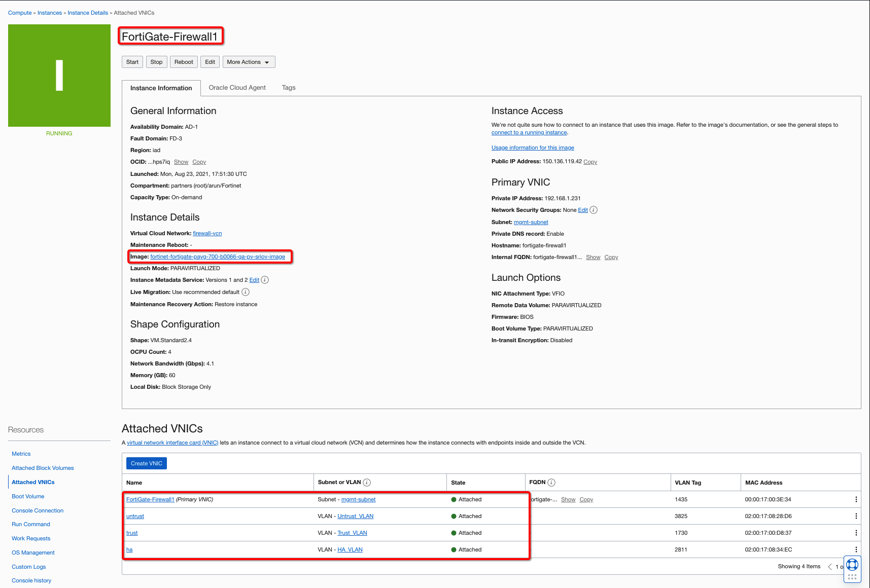
Task: Click the Reboot button
Action: (x=184, y=62)
